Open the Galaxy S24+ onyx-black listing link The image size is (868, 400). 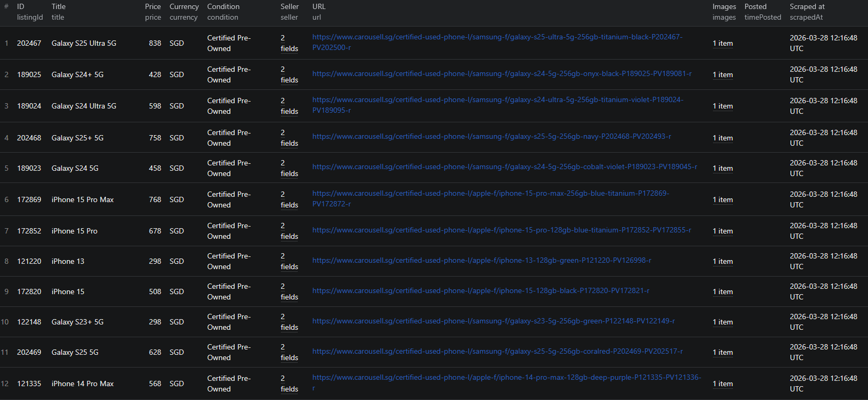pos(501,74)
